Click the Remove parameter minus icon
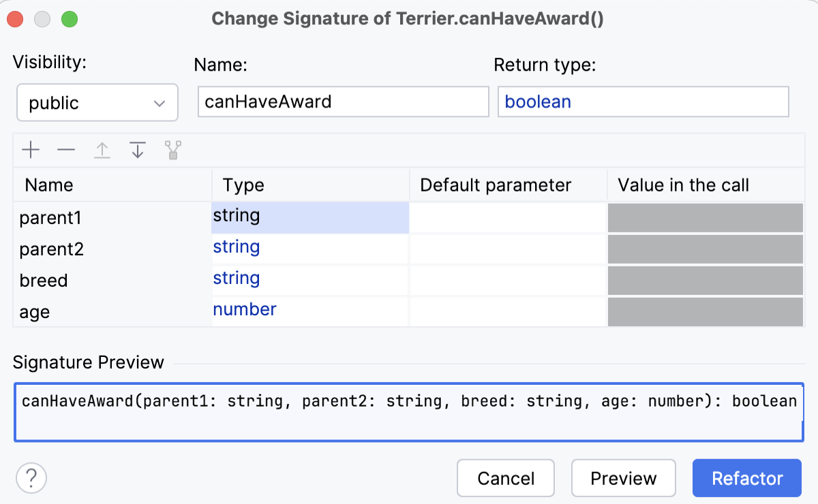This screenshot has height=504, width=818. tap(66, 150)
